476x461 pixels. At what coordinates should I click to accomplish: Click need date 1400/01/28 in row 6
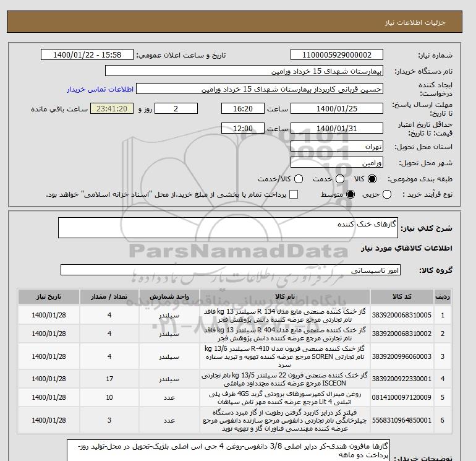[49, 420]
